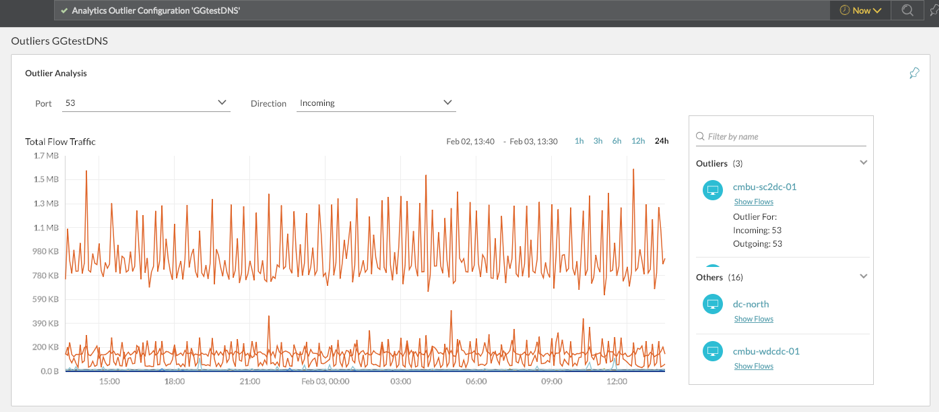
Task: Select the 3h time range
Action: pos(598,141)
